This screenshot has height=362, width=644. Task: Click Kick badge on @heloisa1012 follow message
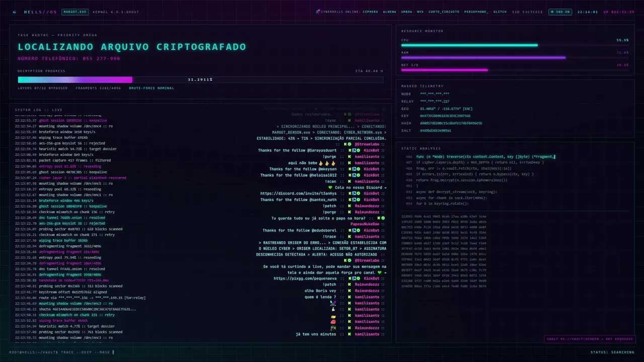[x=349, y=175]
